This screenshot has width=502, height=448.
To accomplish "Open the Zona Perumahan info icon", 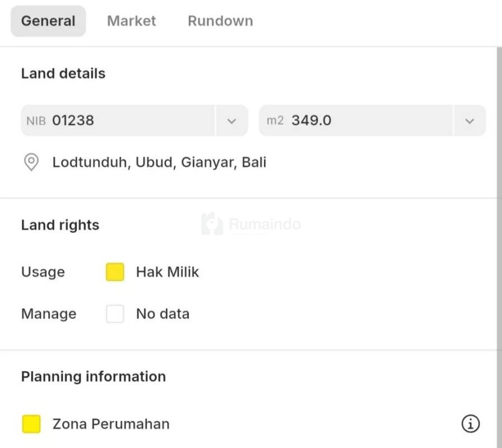I will click(470, 424).
